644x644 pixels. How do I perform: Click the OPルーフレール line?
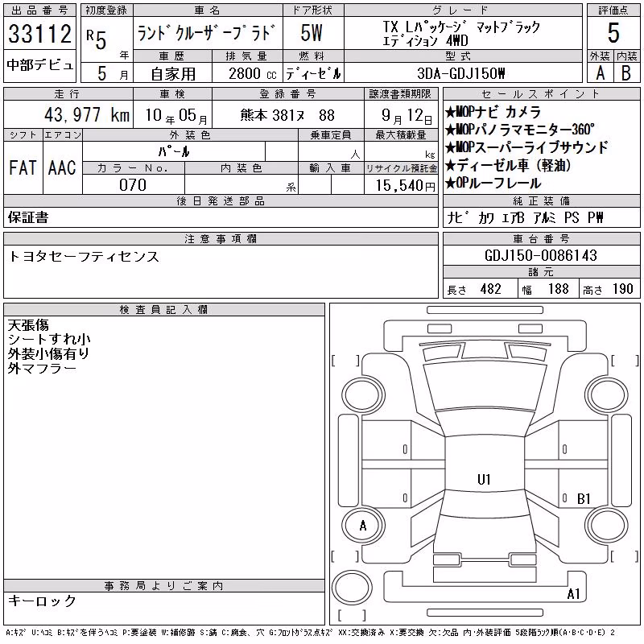[x=493, y=183]
